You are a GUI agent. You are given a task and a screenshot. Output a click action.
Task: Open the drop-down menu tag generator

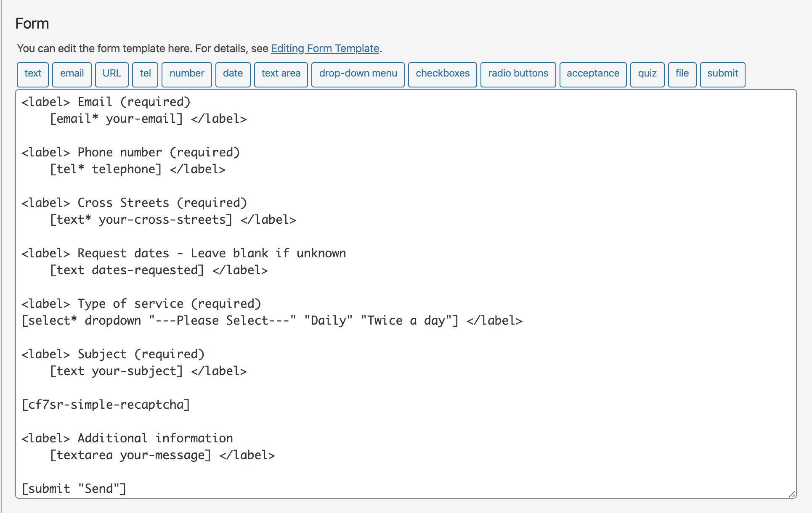(x=358, y=74)
